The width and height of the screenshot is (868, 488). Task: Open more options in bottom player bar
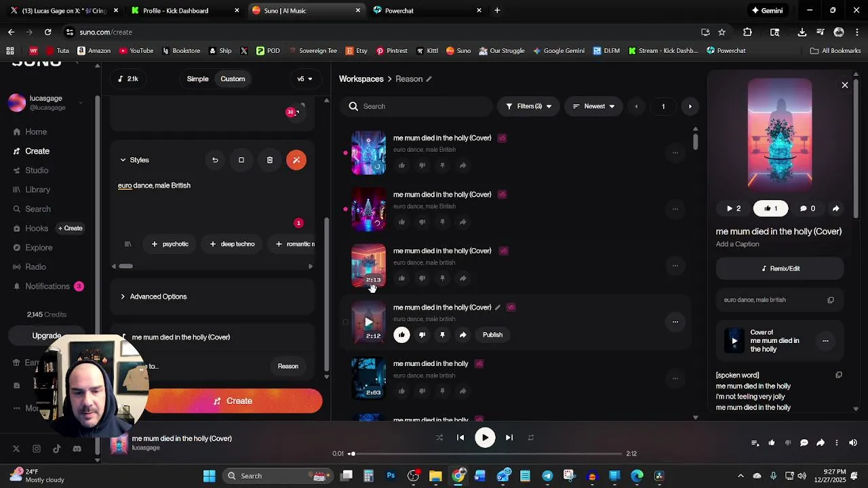click(x=837, y=443)
